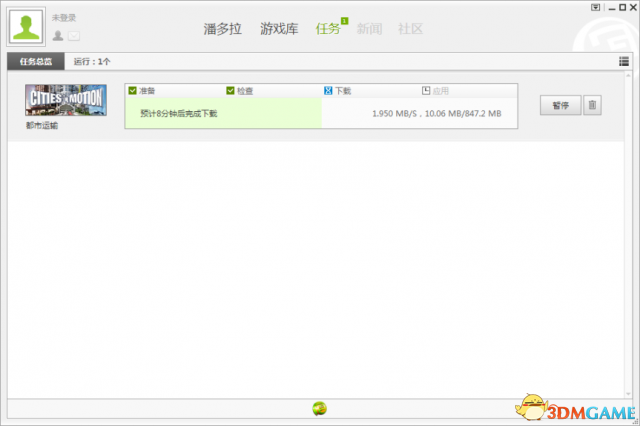Open the 新闻 tab

369,28
